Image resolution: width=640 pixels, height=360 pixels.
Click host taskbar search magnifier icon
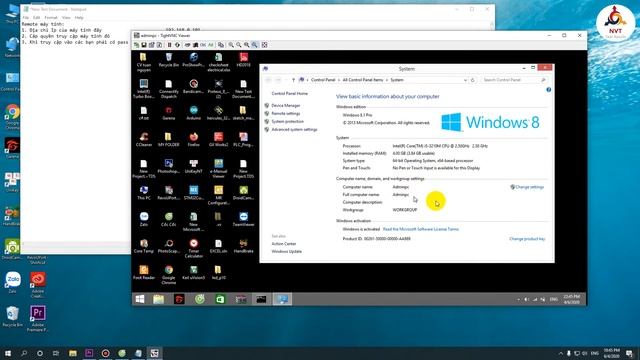pos(24,353)
